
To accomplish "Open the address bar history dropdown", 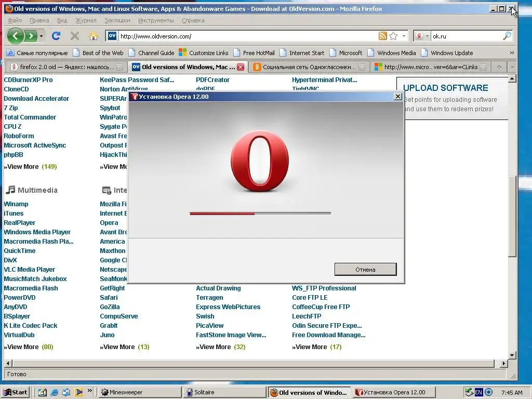I will point(404,36).
